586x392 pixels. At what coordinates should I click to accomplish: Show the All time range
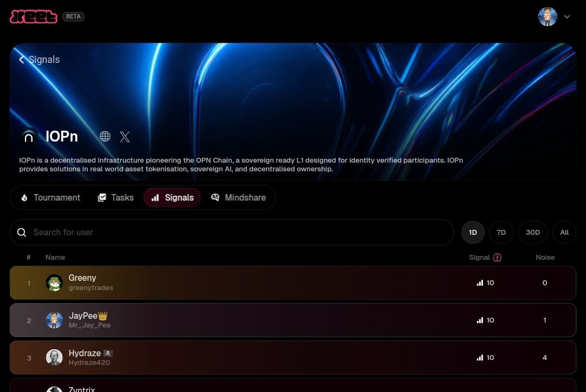pos(564,232)
